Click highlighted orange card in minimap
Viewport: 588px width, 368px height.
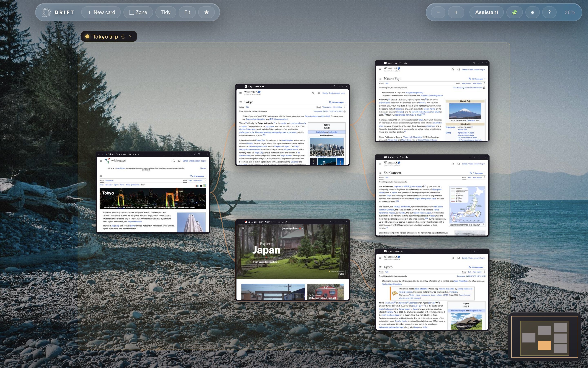tap(544, 345)
